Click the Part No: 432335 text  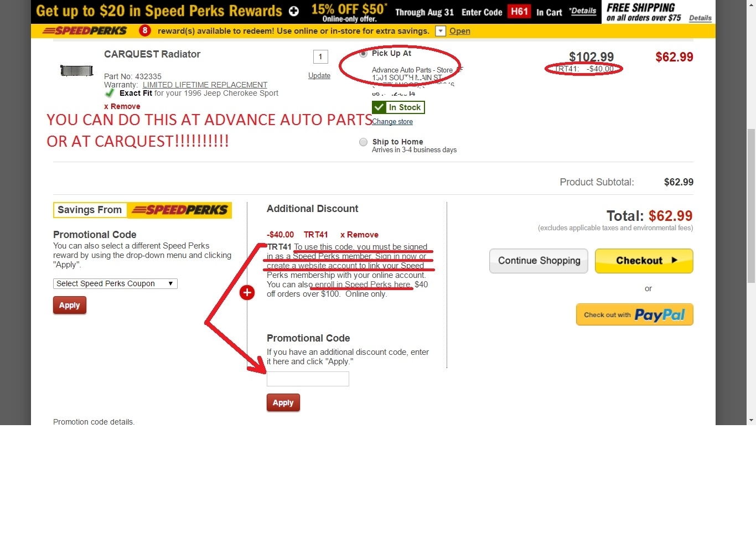pyautogui.click(x=133, y=76)
